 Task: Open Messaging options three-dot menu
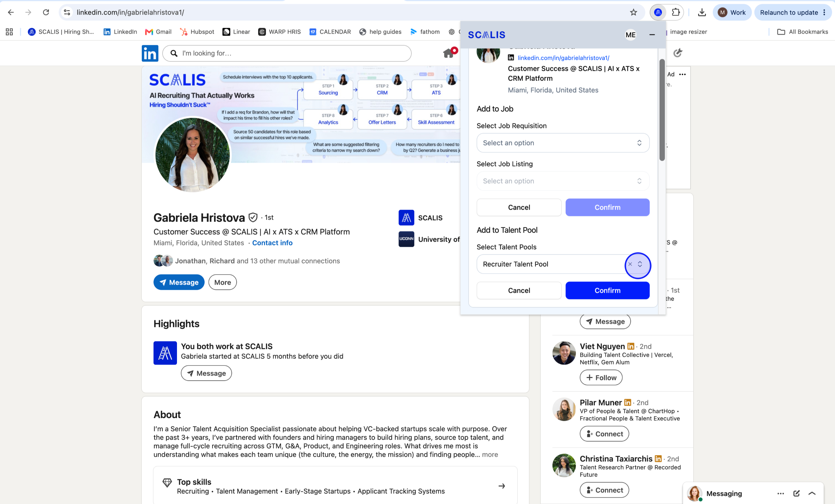[781, 494]
